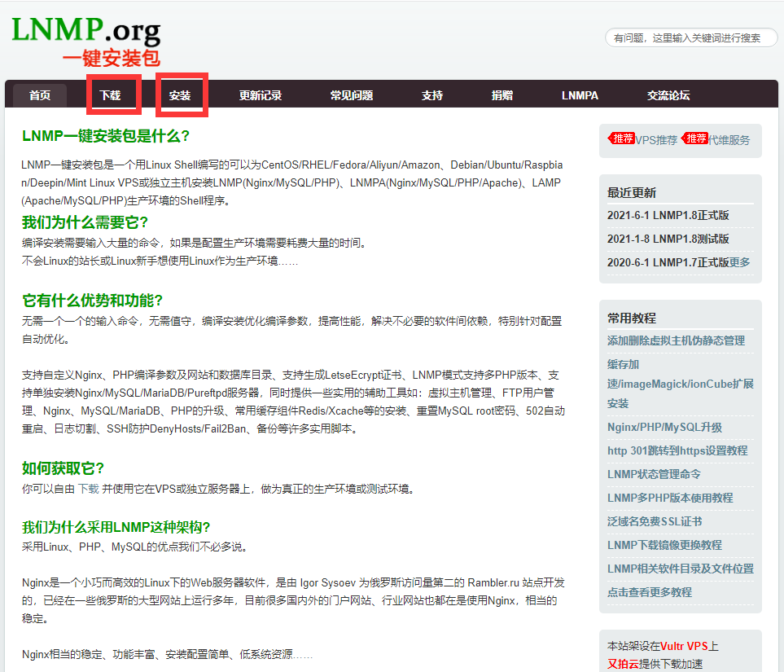The height and width of the screenshot is (672, 784).
Task: Open the 2020-6-1 LNMP1.7正式版 update
Action: pos(668,262)
